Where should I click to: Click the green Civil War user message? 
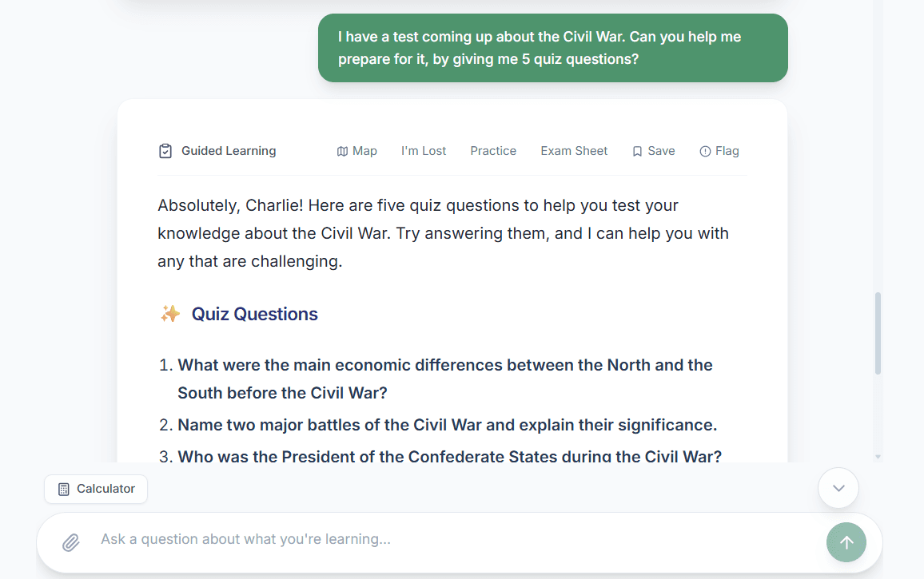pyautogui.click(x=552, y=48)
